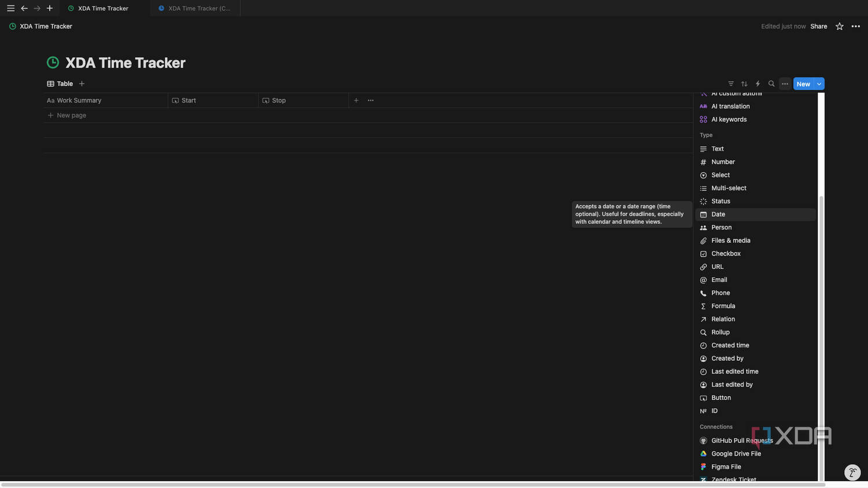Choose the Button property type
Image resolution: width=868 pixels, height=488 pixels.
click(755, 398)
